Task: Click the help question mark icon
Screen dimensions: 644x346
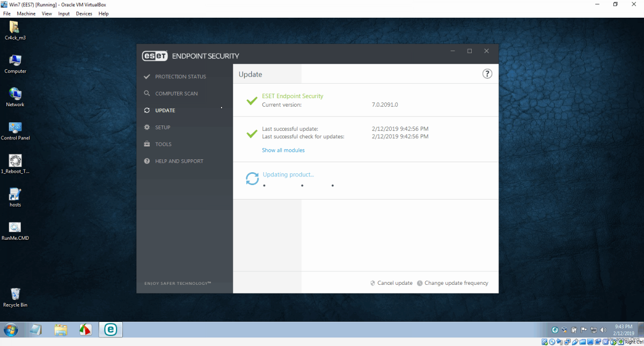Action: (487, 74)
